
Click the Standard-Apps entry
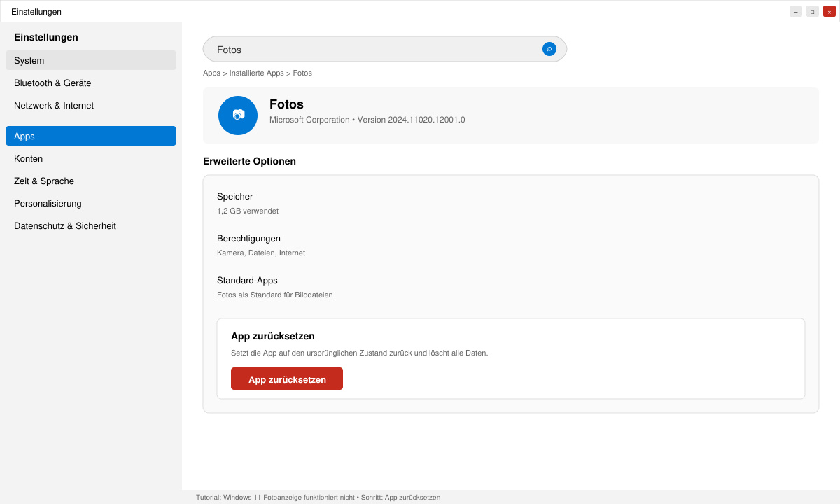(247, 281)
